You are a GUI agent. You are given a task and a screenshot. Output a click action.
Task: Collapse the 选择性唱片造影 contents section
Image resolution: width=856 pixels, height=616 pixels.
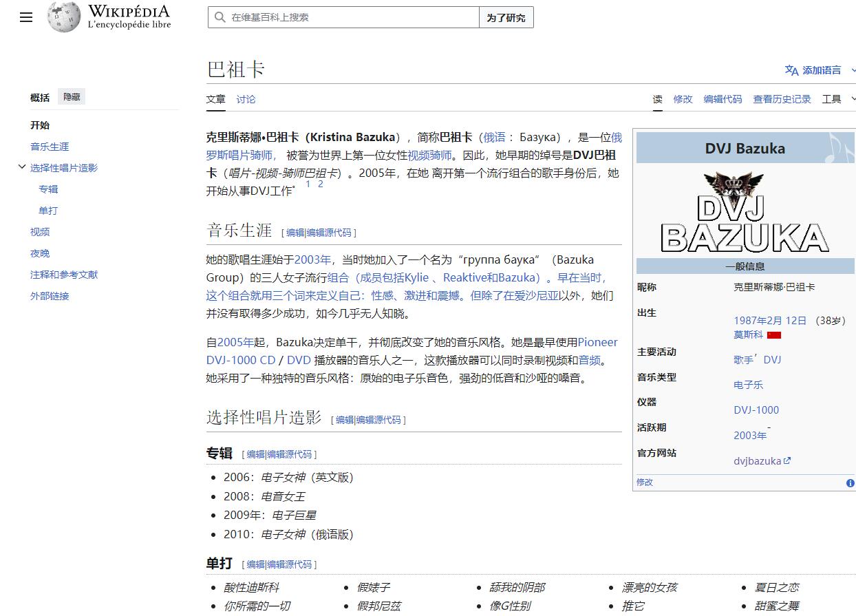22,167
